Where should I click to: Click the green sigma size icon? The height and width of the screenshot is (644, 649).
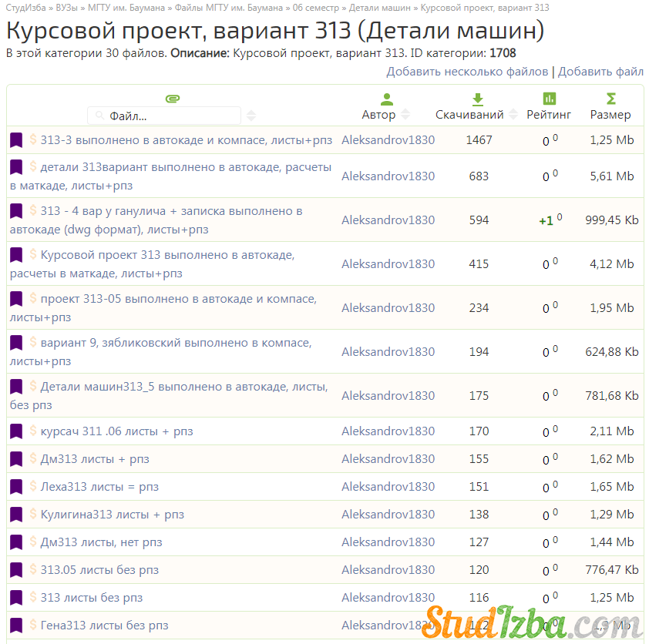611,99
